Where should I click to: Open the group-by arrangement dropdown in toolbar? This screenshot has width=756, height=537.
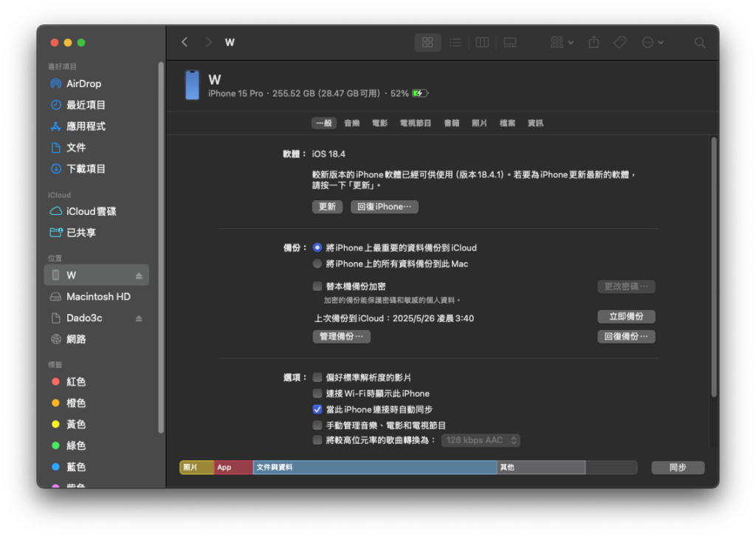click(562, 42)
